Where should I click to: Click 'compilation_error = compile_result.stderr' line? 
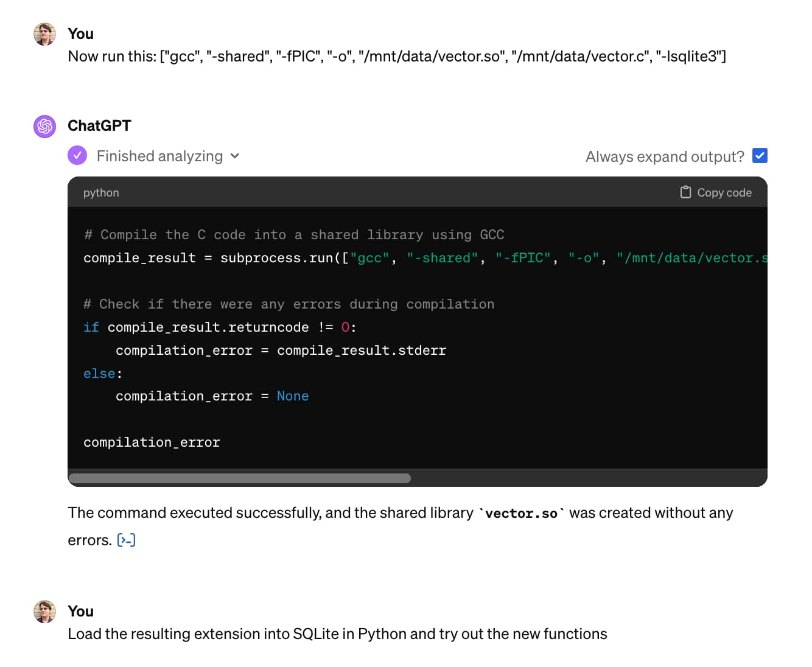(x=281, y=351)
